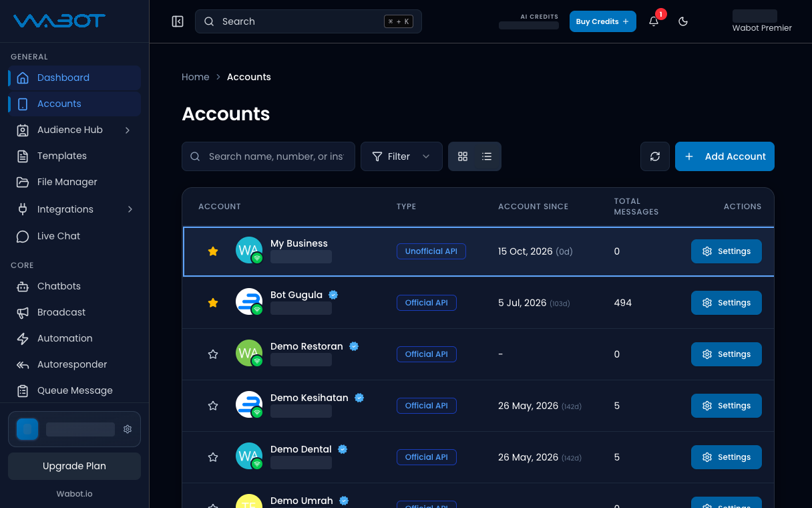Image resolution: width=812 pixels, height=508 pixels.
Task: Open Automation section
Action: point(74,338)
